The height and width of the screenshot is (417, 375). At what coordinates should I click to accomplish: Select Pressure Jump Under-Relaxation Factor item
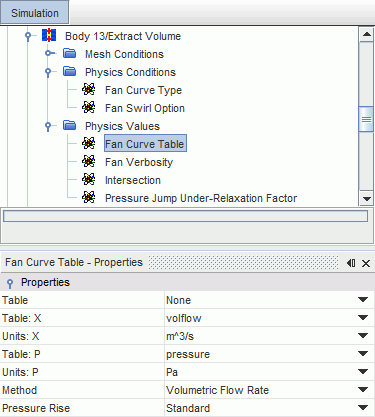(201, 198)
